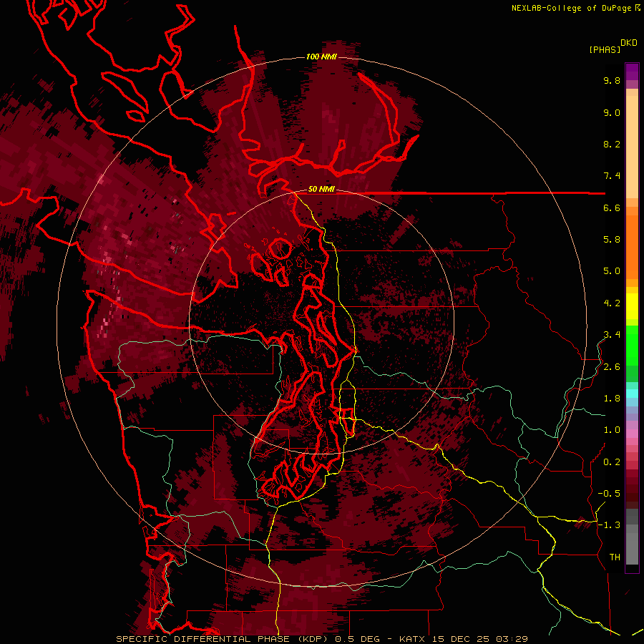Click the 2.6 scale value
The image size is (644, 644).
click(612, 367)
